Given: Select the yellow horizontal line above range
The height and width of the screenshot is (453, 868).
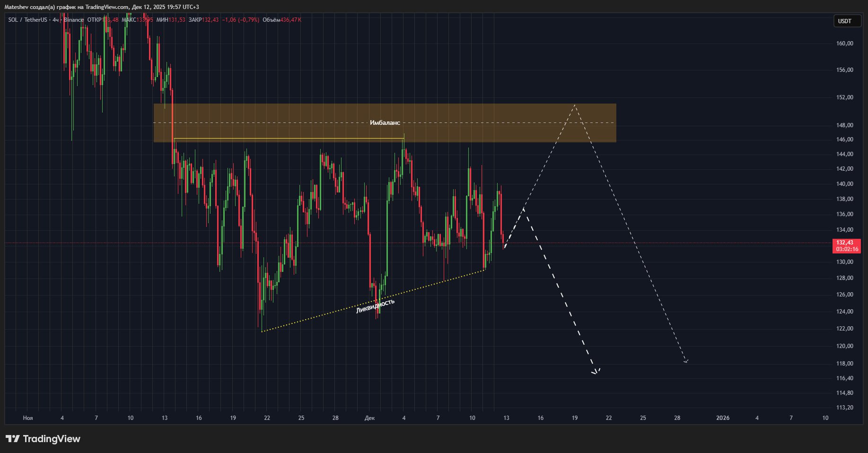Looking at the screenshot, I should click(x=289, y=139).
